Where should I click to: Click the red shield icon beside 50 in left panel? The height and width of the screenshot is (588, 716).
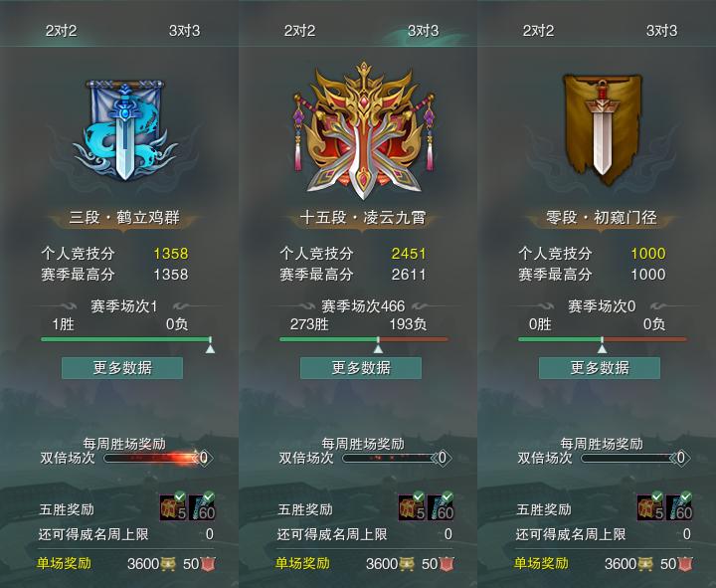[208, 564]
